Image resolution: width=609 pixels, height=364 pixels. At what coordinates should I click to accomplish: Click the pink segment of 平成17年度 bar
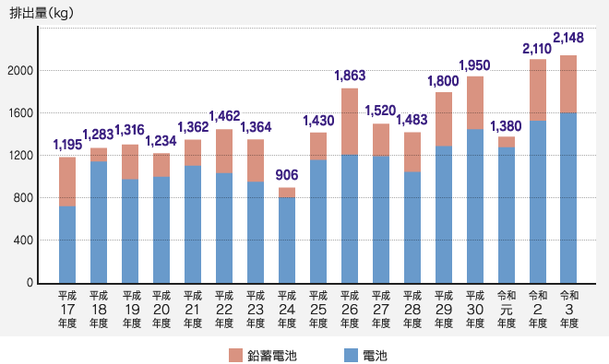(x=67, y=182)
